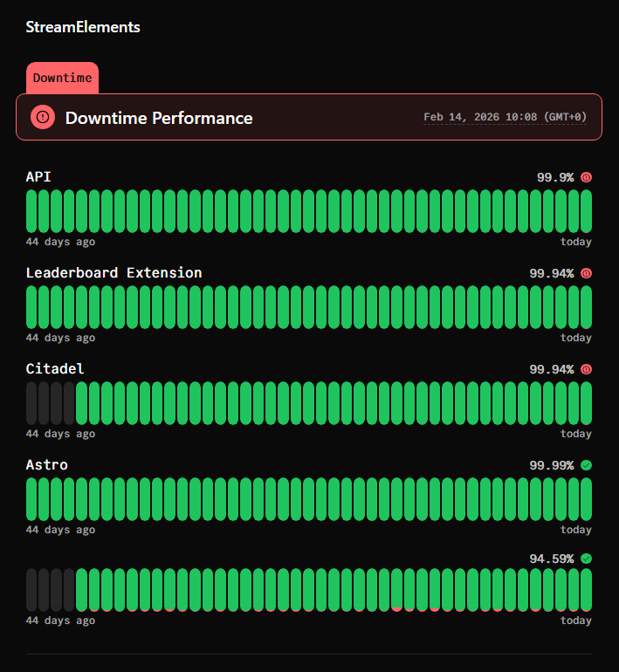Click the Downtime Performance alert icon
619x672 pixels.
coord(43,117)
